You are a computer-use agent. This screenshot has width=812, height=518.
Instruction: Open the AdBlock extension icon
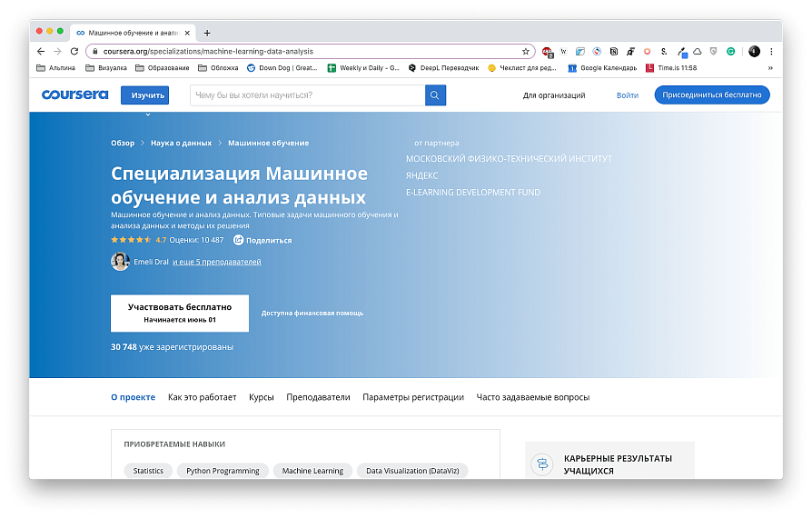point(548,51)
